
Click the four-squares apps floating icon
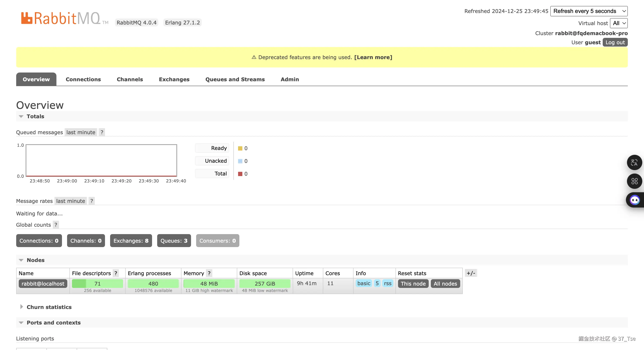(x=634, y=181)
